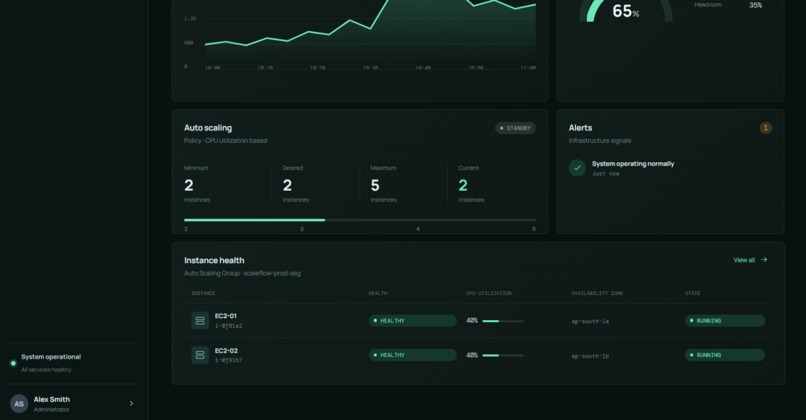Expand the Alex Smith account chevron

[131, 404]
